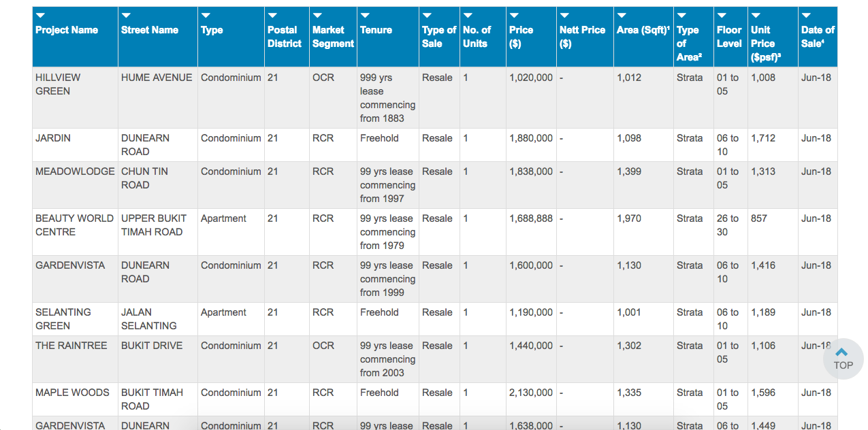Click the sort arrow above Tenure column
Screen dimensions: 868x430
(365, 16)
